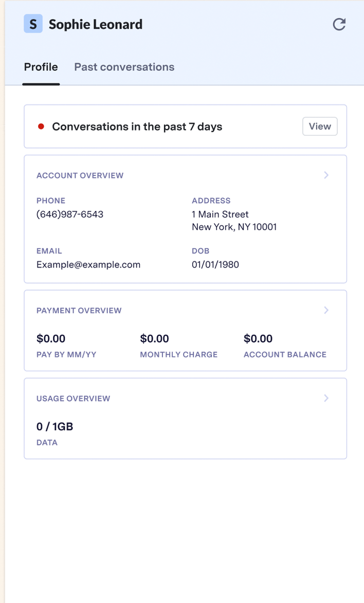This screenshot has width=364, height=603.
Task: Click the Pay By amount $0.00
Action: 51,339
